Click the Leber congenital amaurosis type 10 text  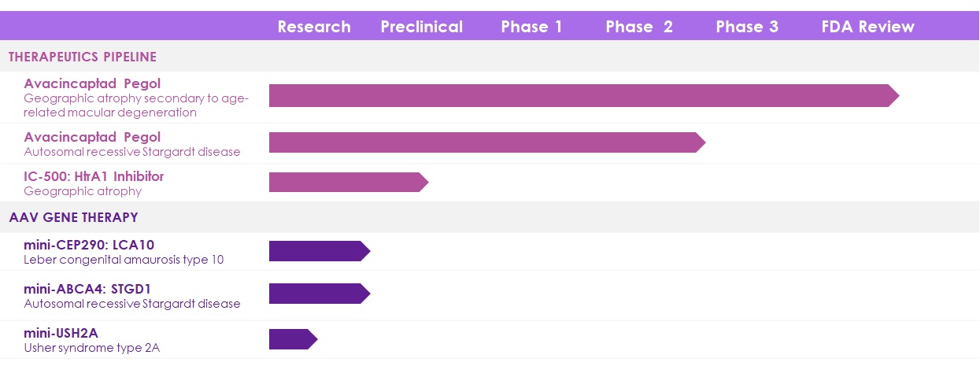click(x=124, y=260)
